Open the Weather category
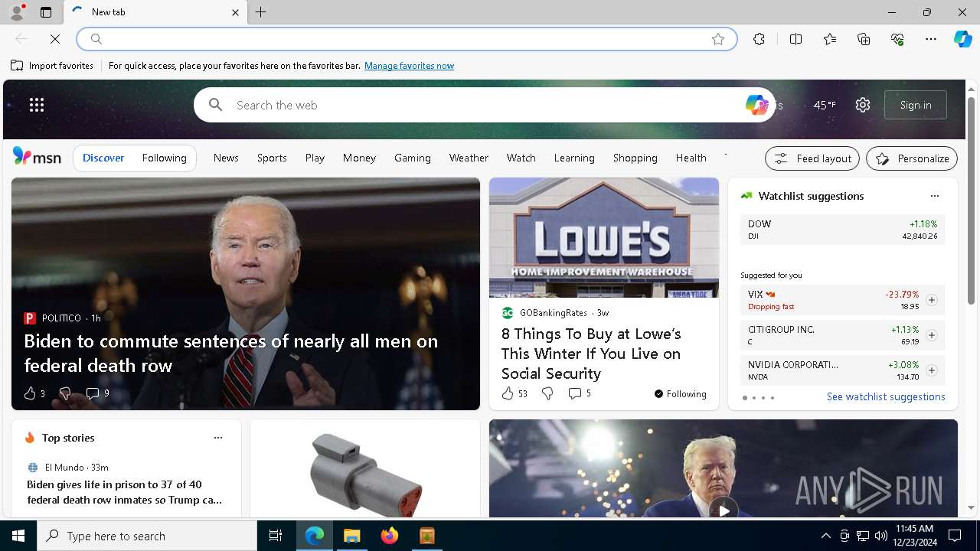The width and height of the screenshot is (980, 551). [469, 158]
